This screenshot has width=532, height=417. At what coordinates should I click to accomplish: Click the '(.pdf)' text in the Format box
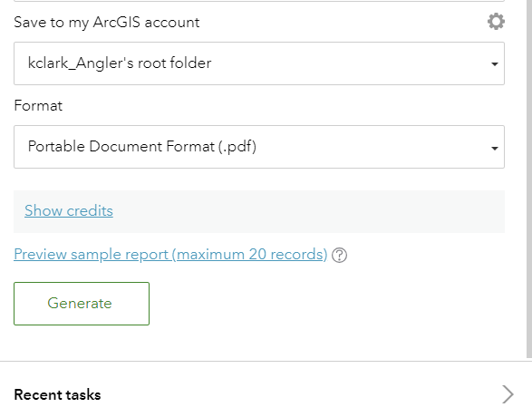point(237,147)
